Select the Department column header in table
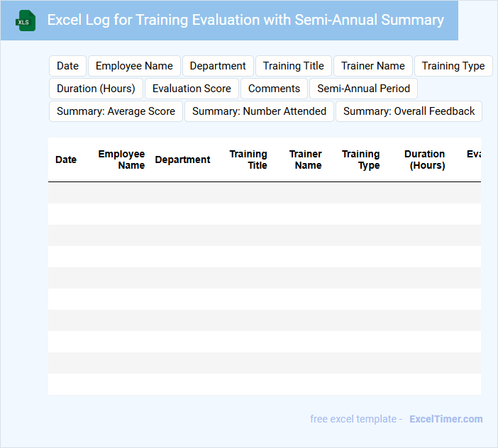This screenshot has width=498, height=448. tap(182, 159)
